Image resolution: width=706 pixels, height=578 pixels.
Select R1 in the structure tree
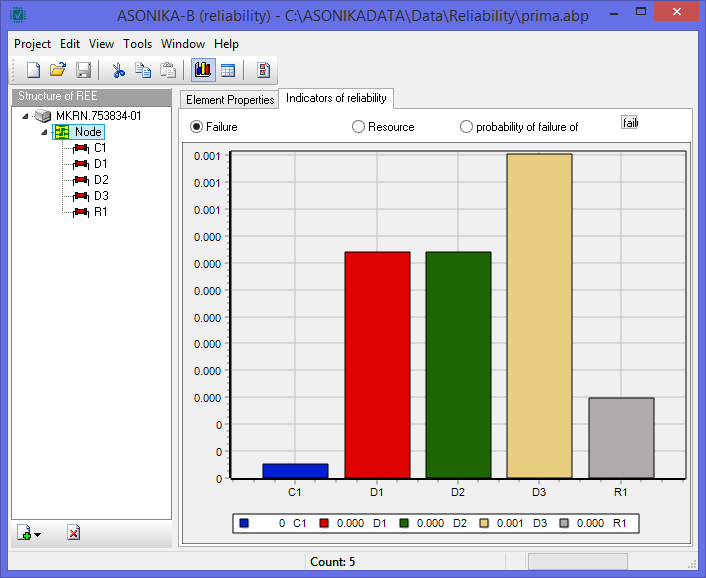[x=101, y=212]
